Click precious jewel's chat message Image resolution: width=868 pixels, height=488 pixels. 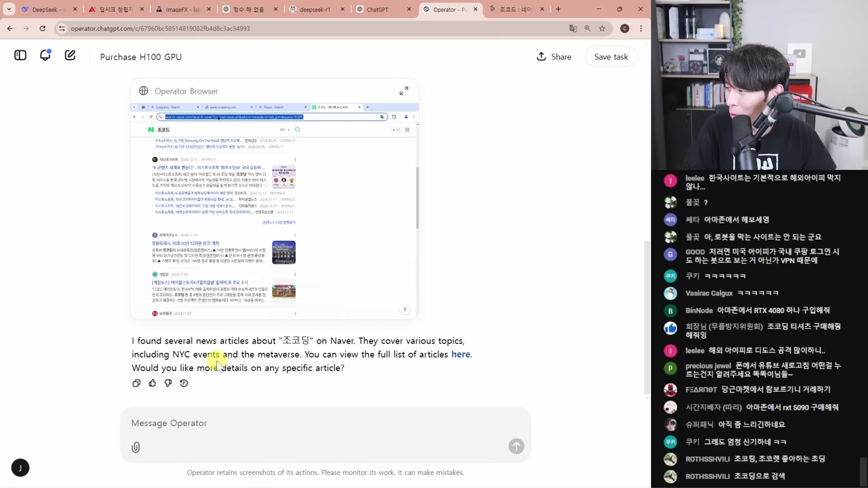(x=763, y=370)
